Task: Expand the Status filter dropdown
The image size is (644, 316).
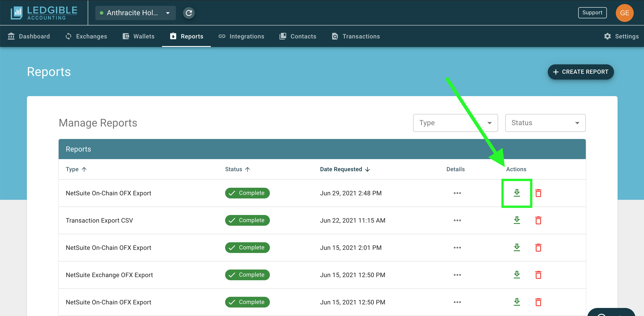Action: 545,123
